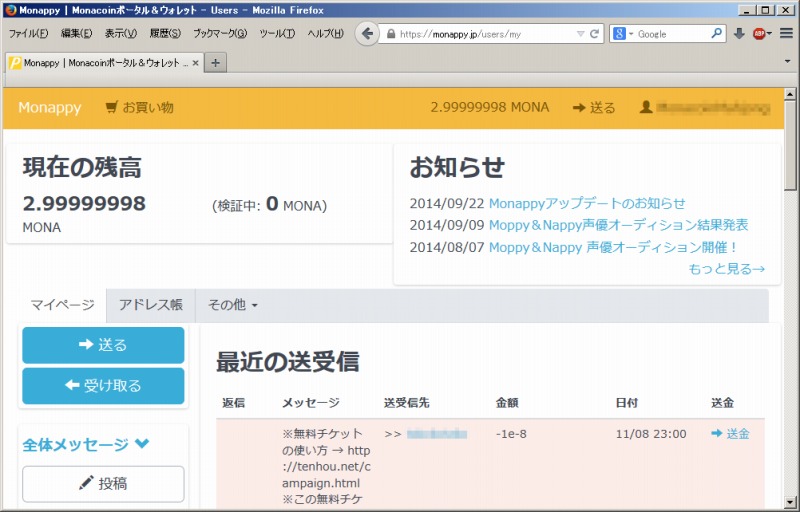Click the 現在の残高 heading
The width and height of the screenshot is (800, 512).
(82, 168)
